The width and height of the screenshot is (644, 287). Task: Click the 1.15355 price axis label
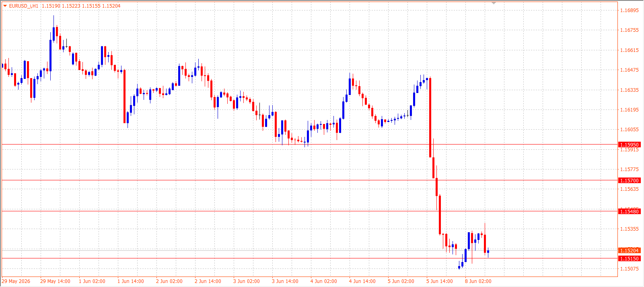[629, 229]
